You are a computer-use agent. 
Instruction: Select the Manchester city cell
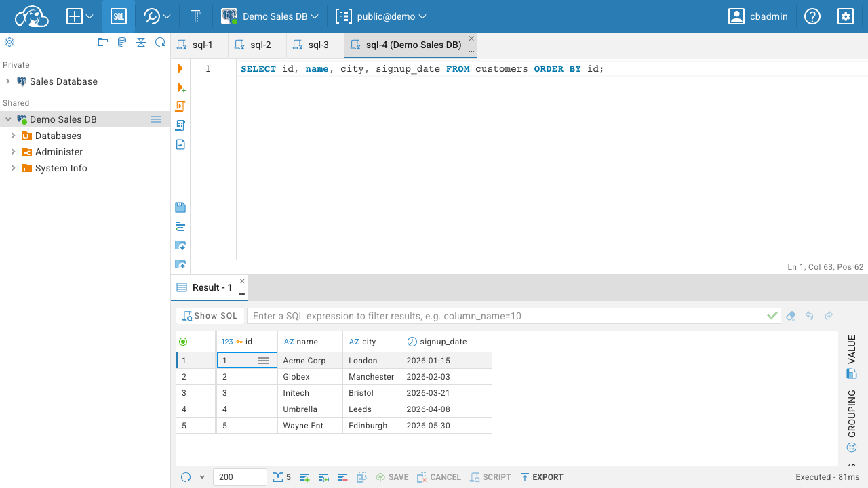(x=372, y=377)
